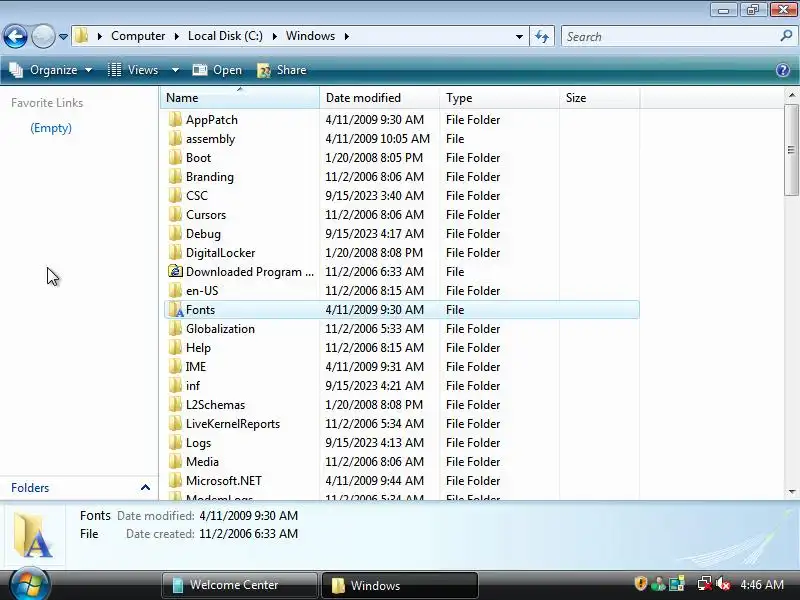Sort by the Type column header
This screenshot has width=800, height=600.
tap(499, 97)
